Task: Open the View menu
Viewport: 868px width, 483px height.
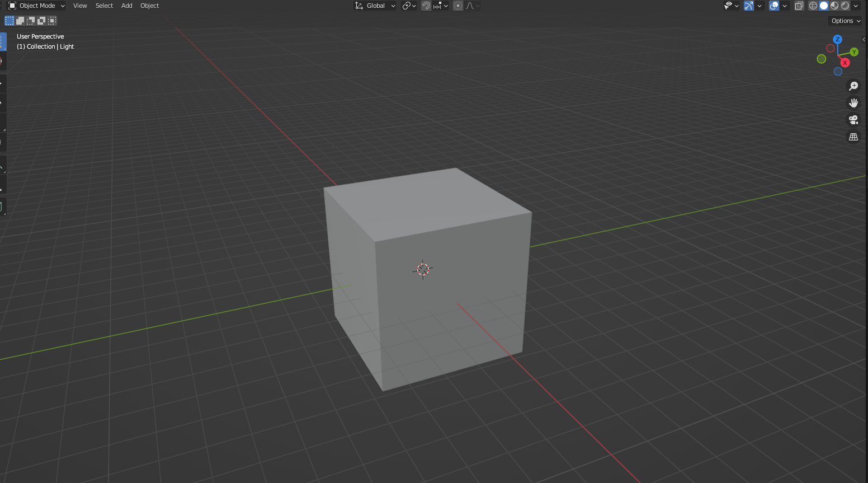Action: tap(80, 6)
